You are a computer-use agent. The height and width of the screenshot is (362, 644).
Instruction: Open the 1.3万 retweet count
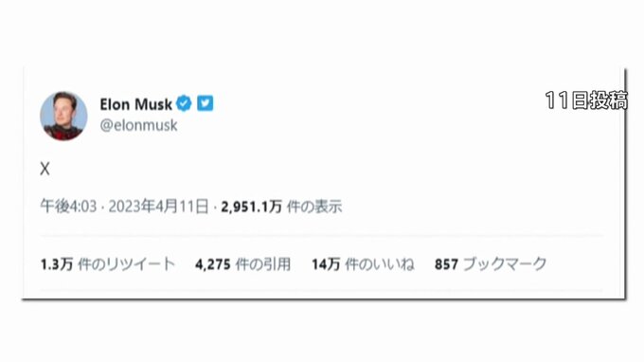click(x=57, y=264)
